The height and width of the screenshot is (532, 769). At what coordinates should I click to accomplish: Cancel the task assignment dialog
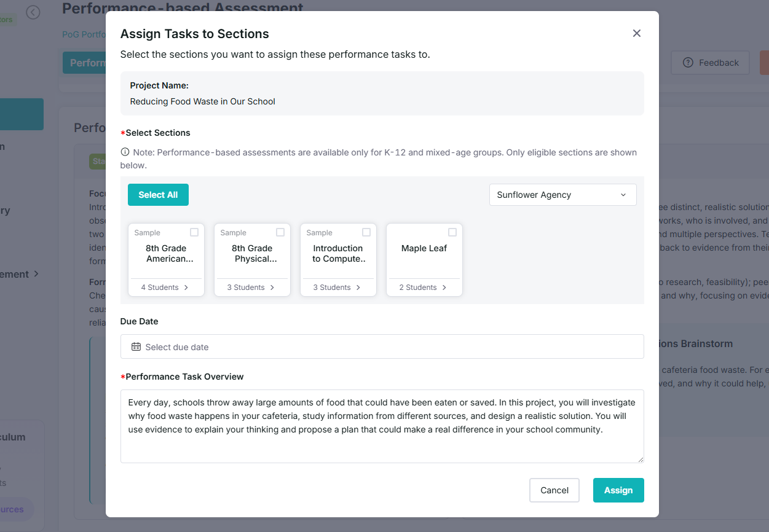point(554,490)
